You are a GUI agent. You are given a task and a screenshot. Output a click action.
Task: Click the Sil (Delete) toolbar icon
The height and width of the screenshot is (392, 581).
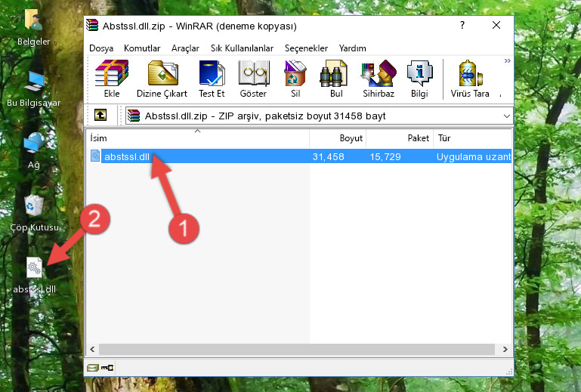point(295,79)
